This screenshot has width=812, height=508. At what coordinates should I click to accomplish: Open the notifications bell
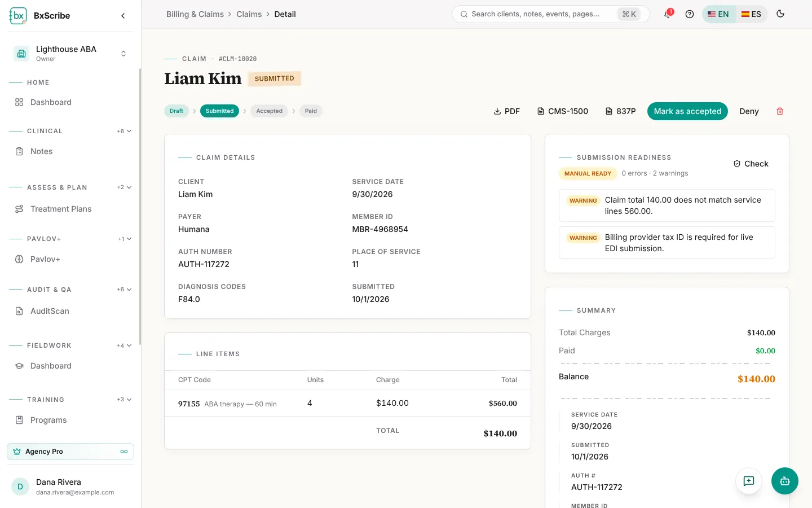coord(668,14)
